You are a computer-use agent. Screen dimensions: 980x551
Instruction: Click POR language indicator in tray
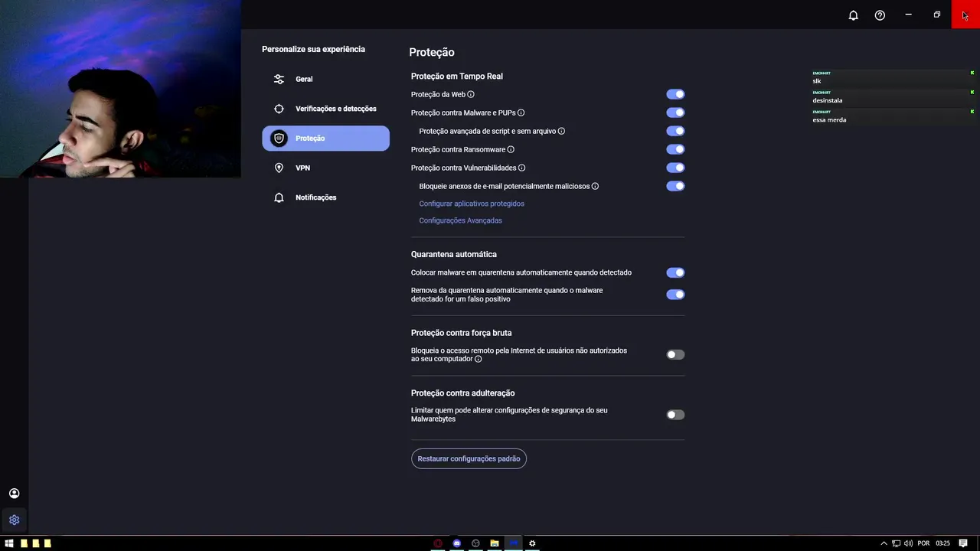pos(923,543)
